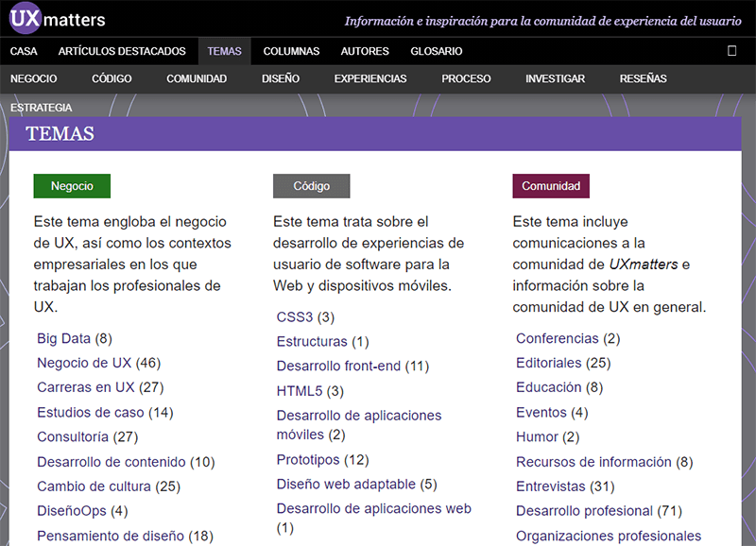This screenshot has width=756, height=546.
Task: Open ARTÍCULOS DESTACADOS in the navigation
Action: tap(122, 52)
